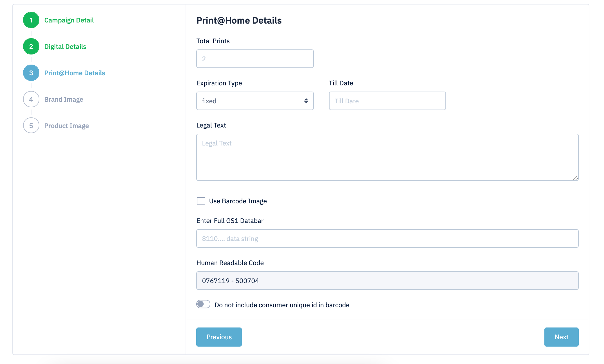Open Brand Image step label
Screen dimensions: 604x364
tap(64, 99)
